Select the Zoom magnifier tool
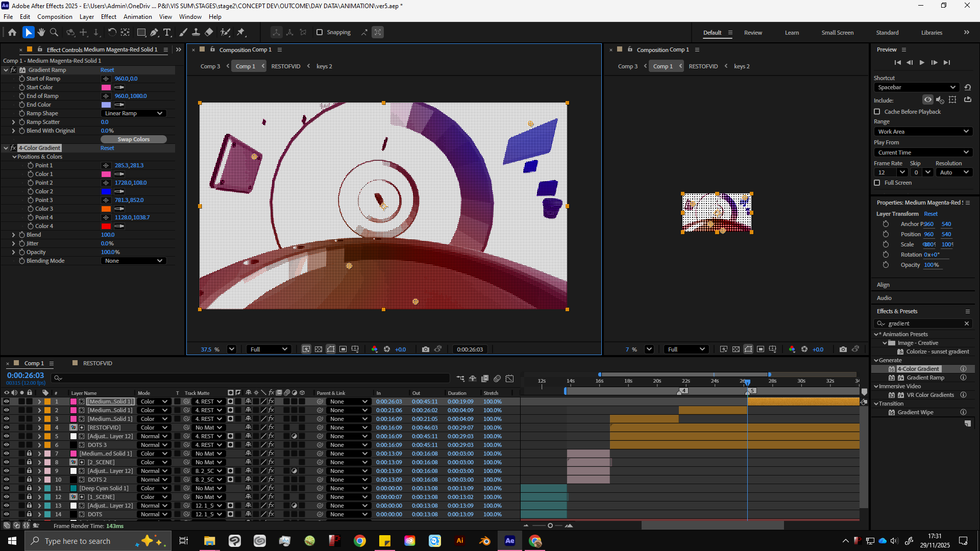980x551 pixels. pyautogui.click(x=54, y=32)
